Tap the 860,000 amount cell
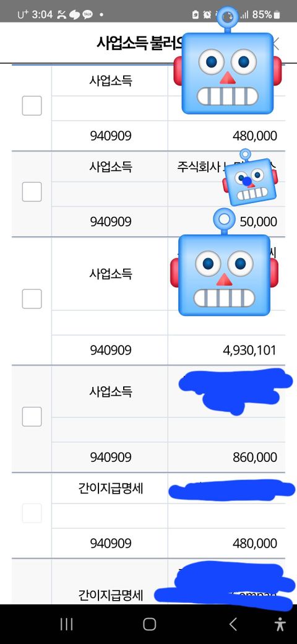297x644 pixels. [x=226, y=457]
